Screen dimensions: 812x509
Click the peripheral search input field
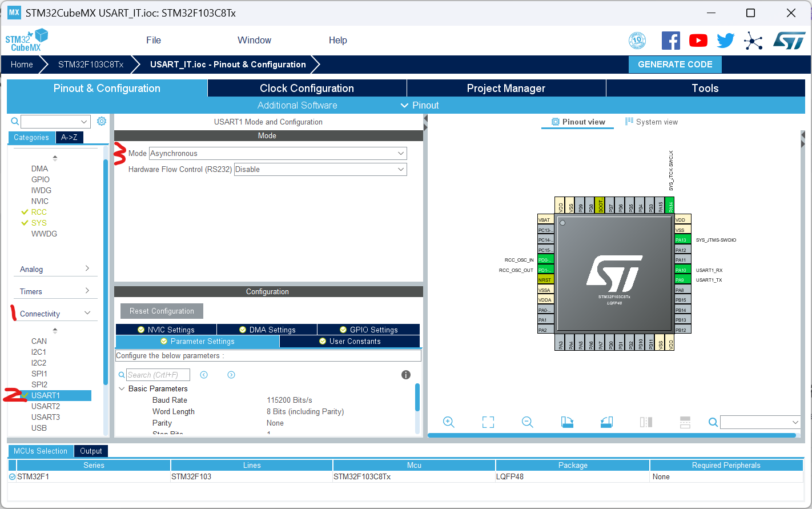click(54, 121)
